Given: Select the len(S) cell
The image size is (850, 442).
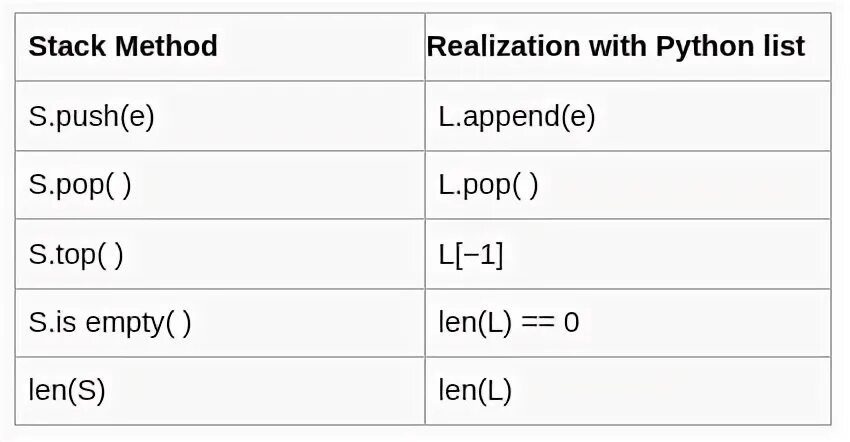Looking at the screenshot, I should tap(220, 390).
